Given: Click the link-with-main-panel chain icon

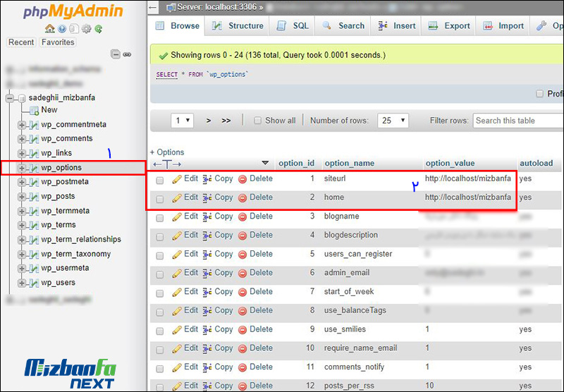Looking at the screenshot, I should (127, 55).
